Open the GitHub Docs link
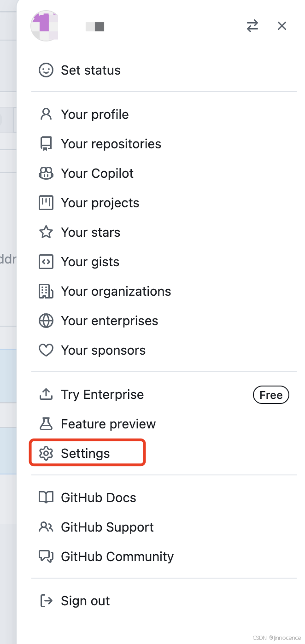 (98, 498)
